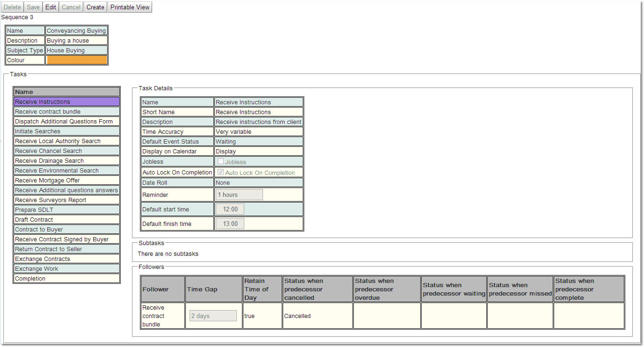Click the Delete button in toolbar
The height and width of the screenshot is (347, 644).
pos(13,7)
